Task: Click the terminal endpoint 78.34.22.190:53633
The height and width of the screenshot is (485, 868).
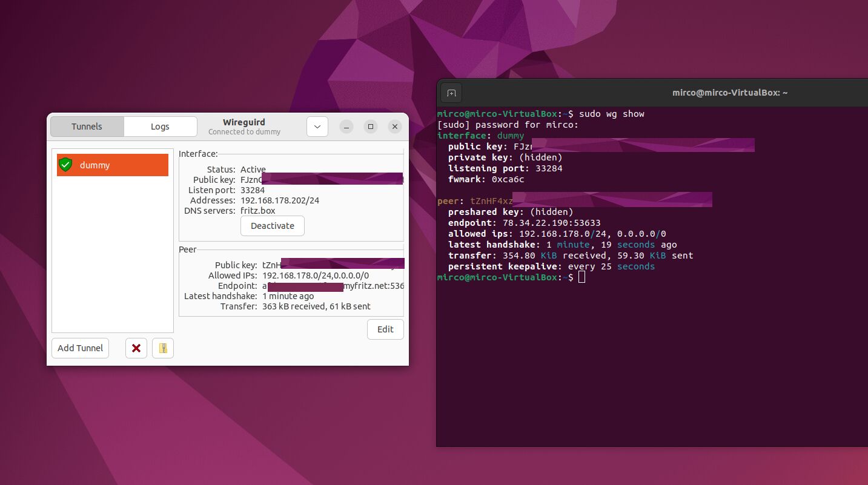Action: (x=551, y=223)
